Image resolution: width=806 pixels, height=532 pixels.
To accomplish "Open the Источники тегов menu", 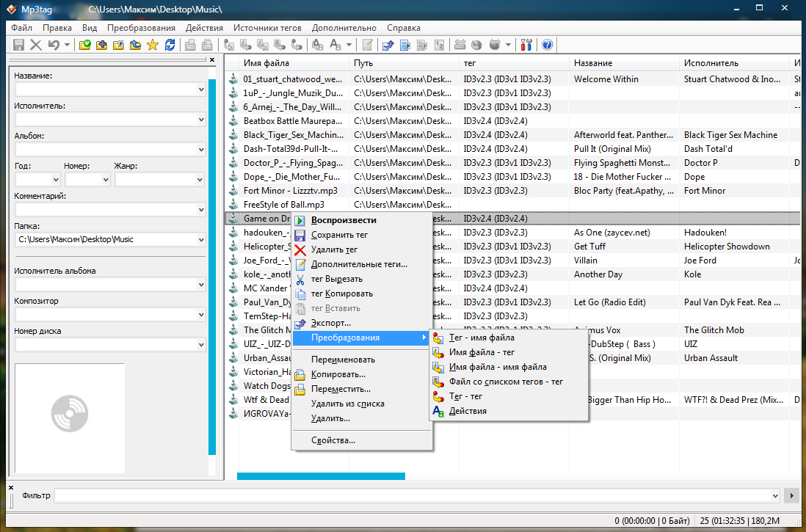I will [267, 28].
